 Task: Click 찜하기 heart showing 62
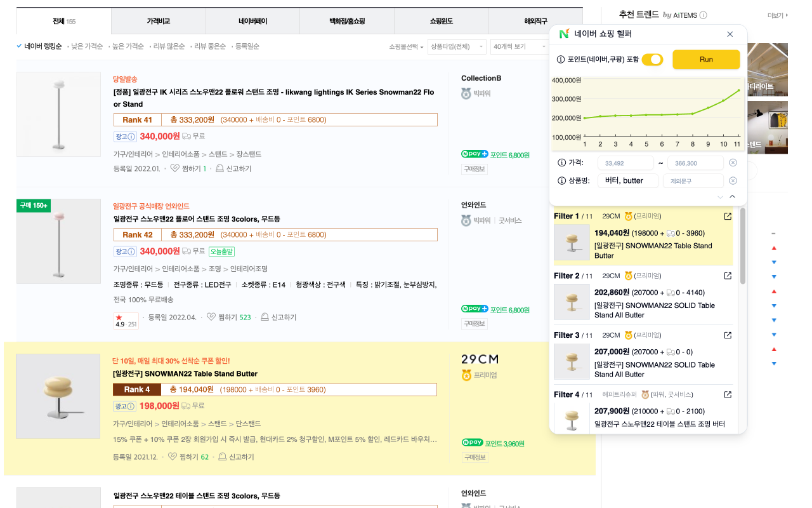pyautogui.click(x=173, y=457)
